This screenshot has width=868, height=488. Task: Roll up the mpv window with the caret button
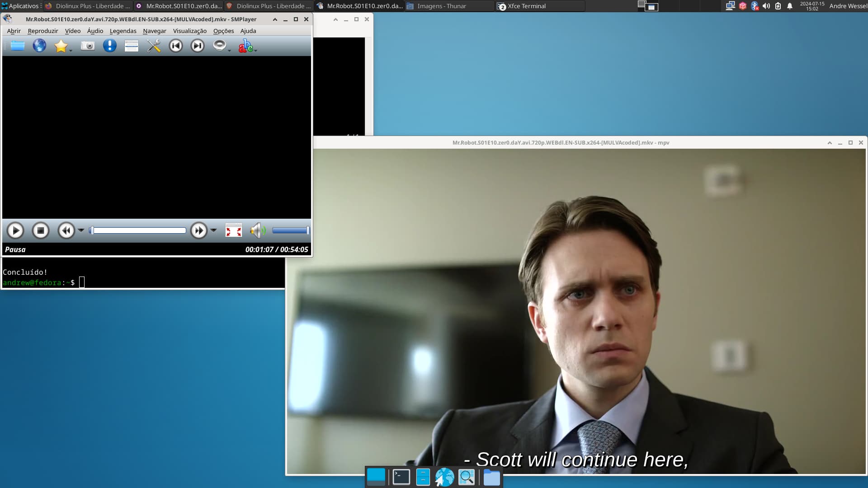click(x=830, y=142)
